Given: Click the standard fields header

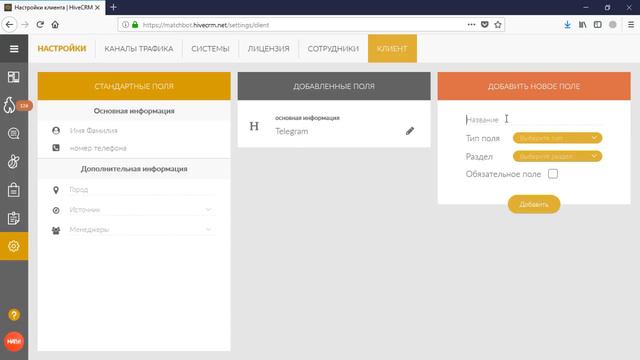Looking at the screenshot, I should click(134, 86).
